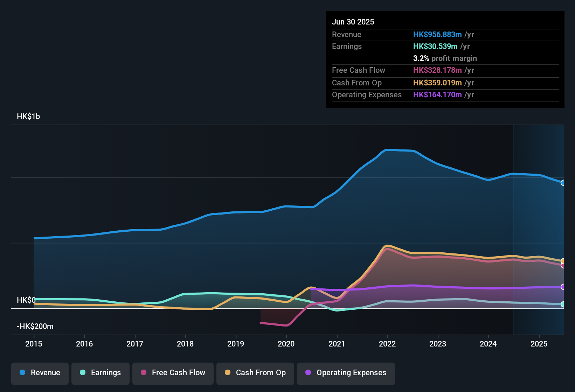
Task: Click the pink Free Cash Flow dot icon
Action: 143,373
